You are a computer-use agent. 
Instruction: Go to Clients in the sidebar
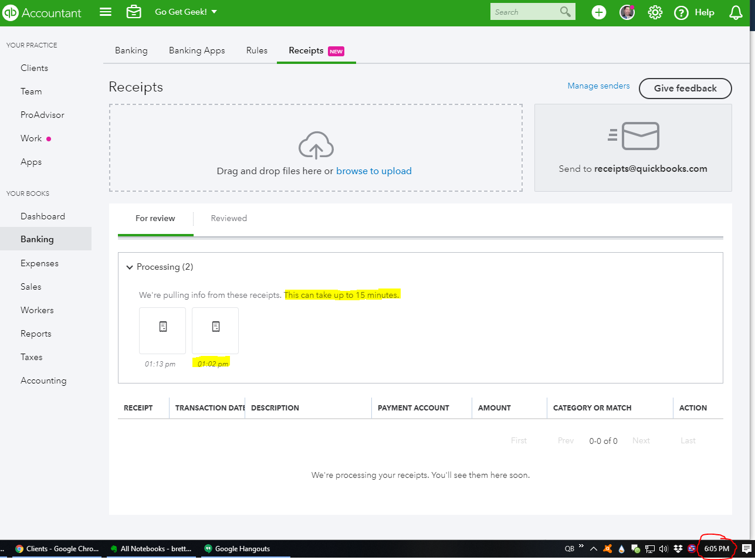tap(34, 68)
